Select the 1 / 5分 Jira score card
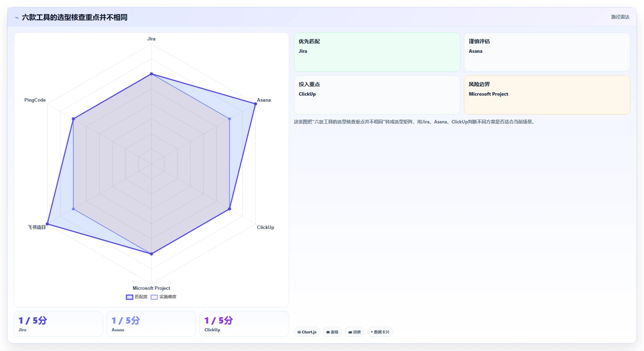The height and width of the screenshot is (351, 644). [x=58, y=324]
